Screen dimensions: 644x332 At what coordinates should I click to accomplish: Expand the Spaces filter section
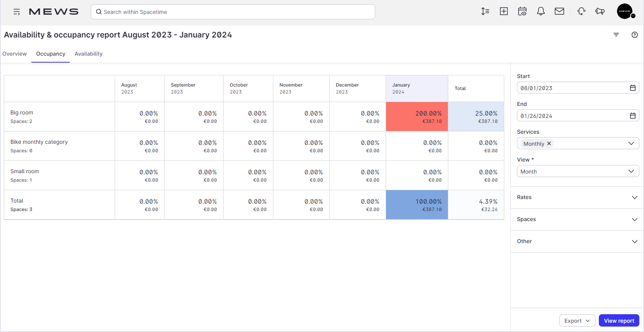coord(577,220)
